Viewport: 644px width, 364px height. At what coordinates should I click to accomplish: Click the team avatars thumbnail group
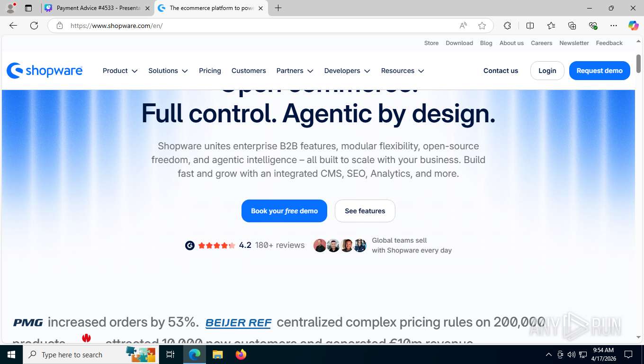[x=340, y=245]
